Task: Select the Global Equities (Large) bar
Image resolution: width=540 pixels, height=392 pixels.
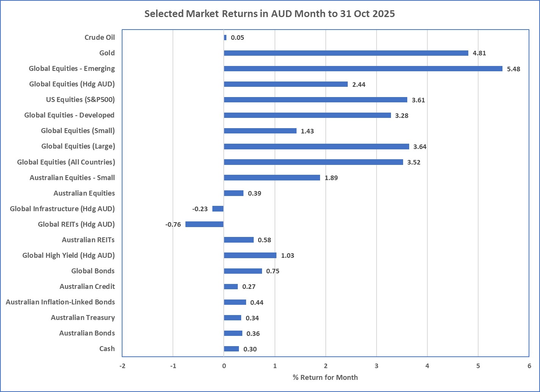Action: (316, 146)
